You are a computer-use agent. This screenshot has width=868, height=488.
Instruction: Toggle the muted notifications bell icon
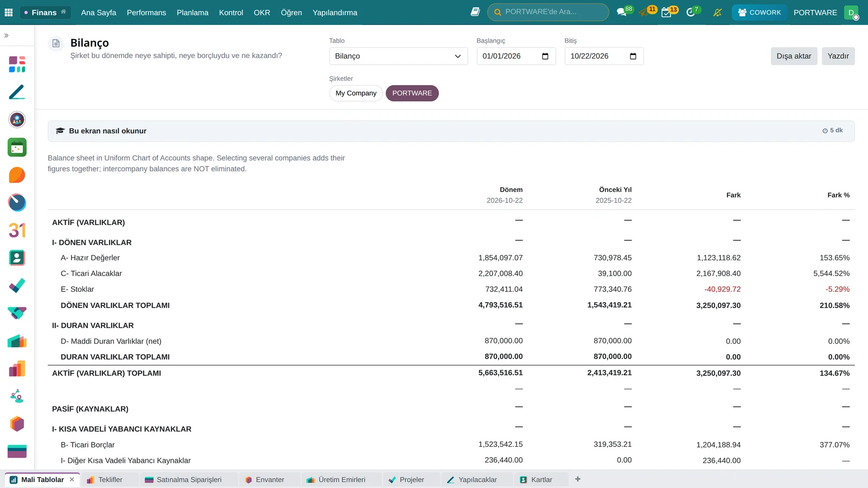(718, 12)
